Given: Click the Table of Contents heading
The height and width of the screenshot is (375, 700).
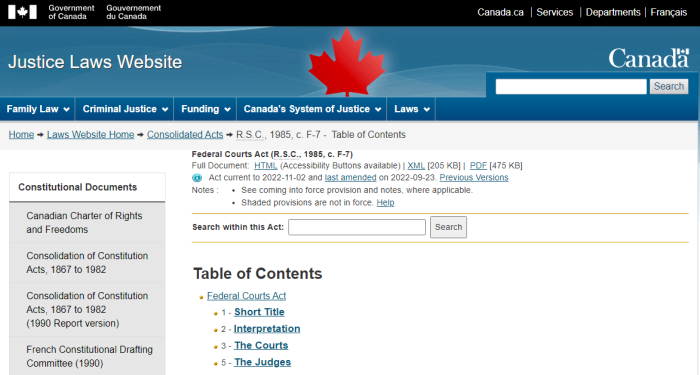Looking at the screenshot, I should click(x=258, y=274).
